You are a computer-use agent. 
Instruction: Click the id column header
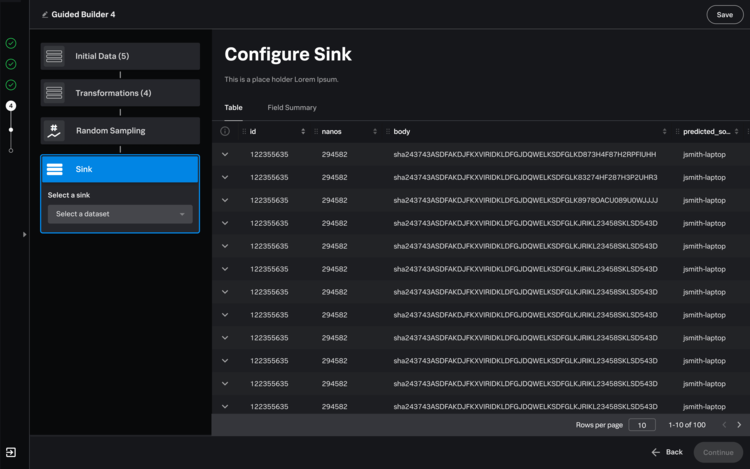253,131
